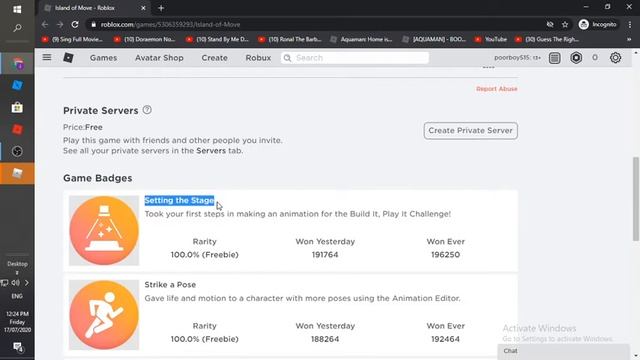Open the Stand By Me D... bookmark
The image size is (640, 360).
[217, 40]
